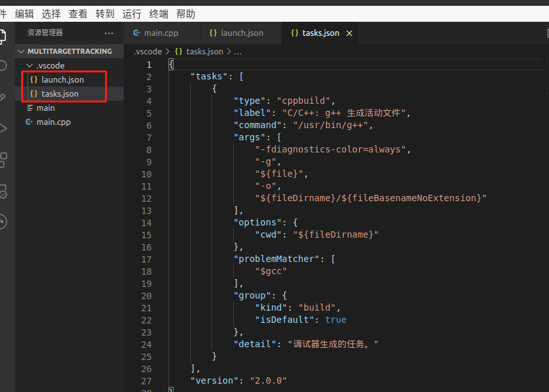This screenshot has width=549, height=392.
Task: Open the 查看 (View) menu
Action: (78, 14)
